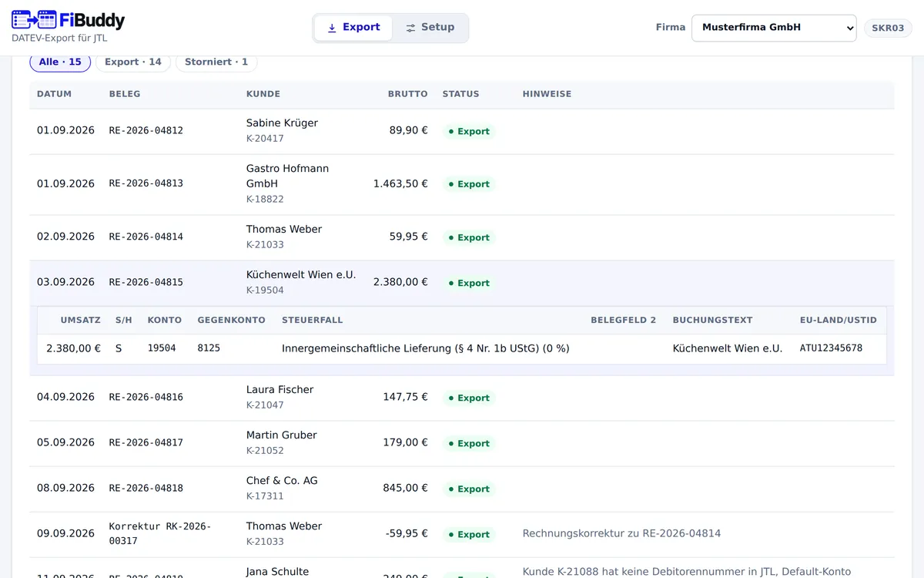Screen dimensions: 924x578
Task: Click the note about Kunde K-21088 missing Debitorennummer
Action: (x=687, y=572)
